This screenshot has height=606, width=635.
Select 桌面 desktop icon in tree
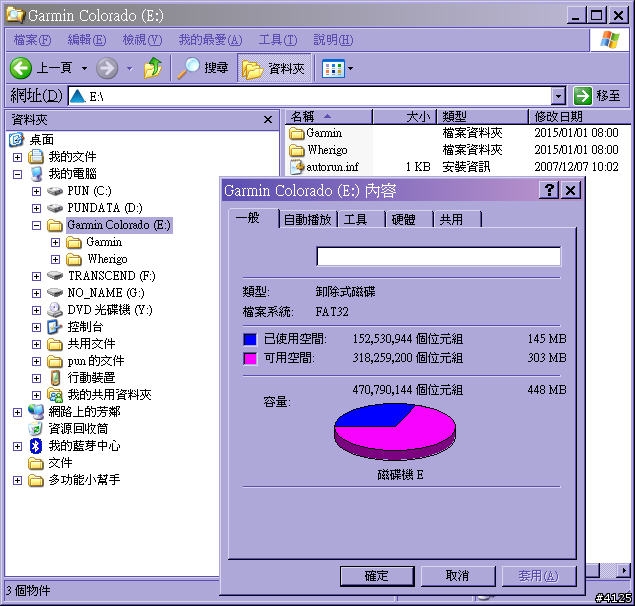pyautogui.click(x=16, y=139)
